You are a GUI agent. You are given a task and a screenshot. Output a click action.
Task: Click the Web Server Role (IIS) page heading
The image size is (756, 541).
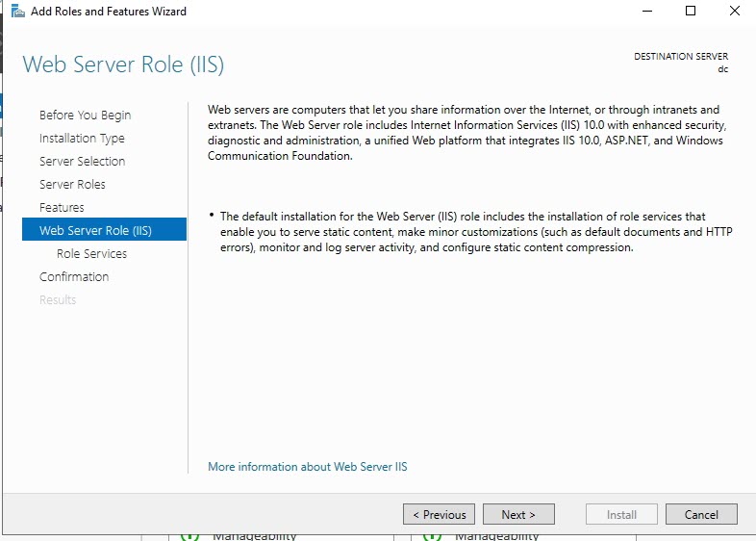(x=123, y=65)
